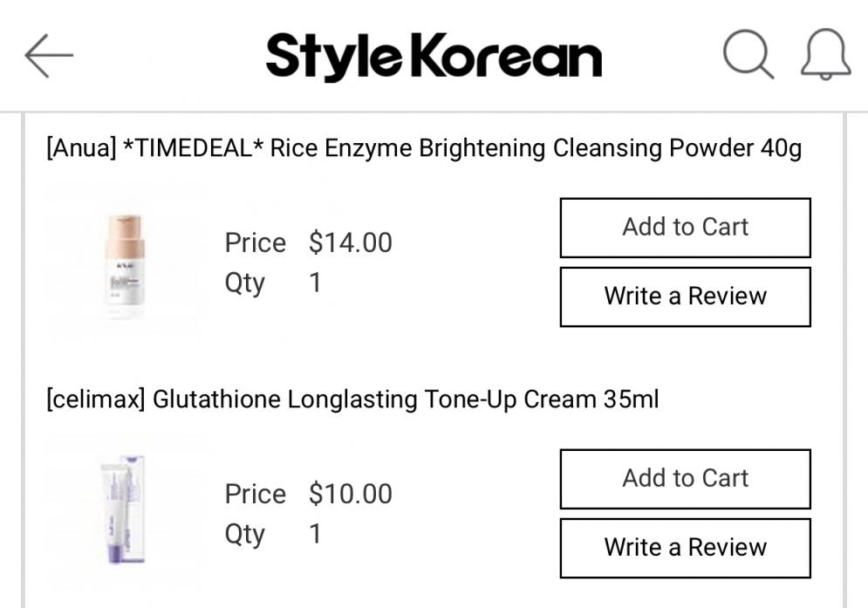
Task: Tap the back arrow icon
Action: point(49,55)
